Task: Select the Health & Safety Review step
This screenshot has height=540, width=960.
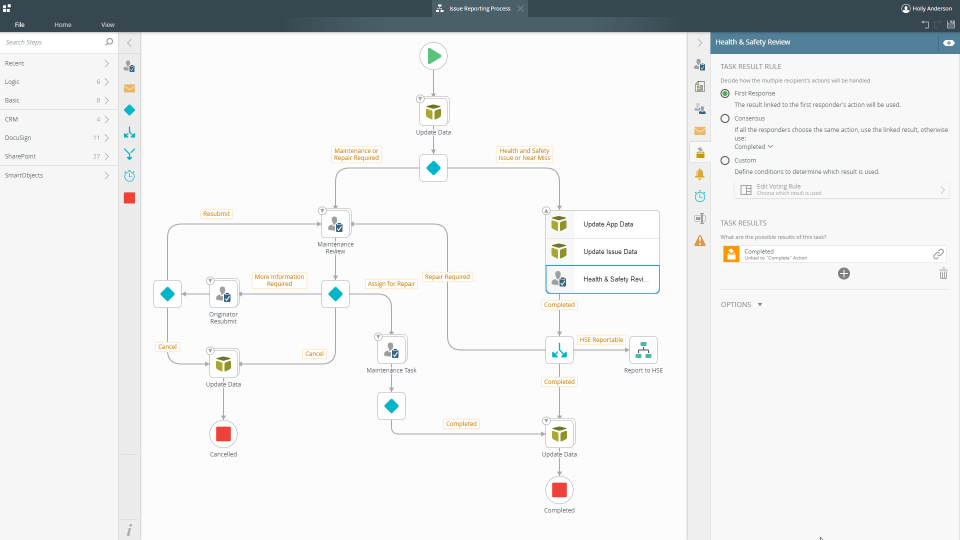Action: point(602,279)
